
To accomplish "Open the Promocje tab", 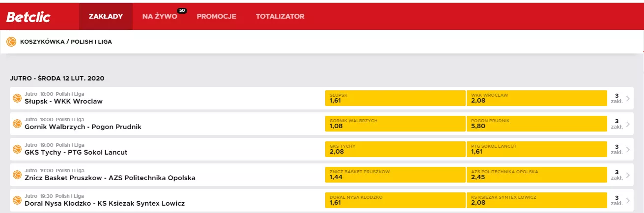I will 217,16.
